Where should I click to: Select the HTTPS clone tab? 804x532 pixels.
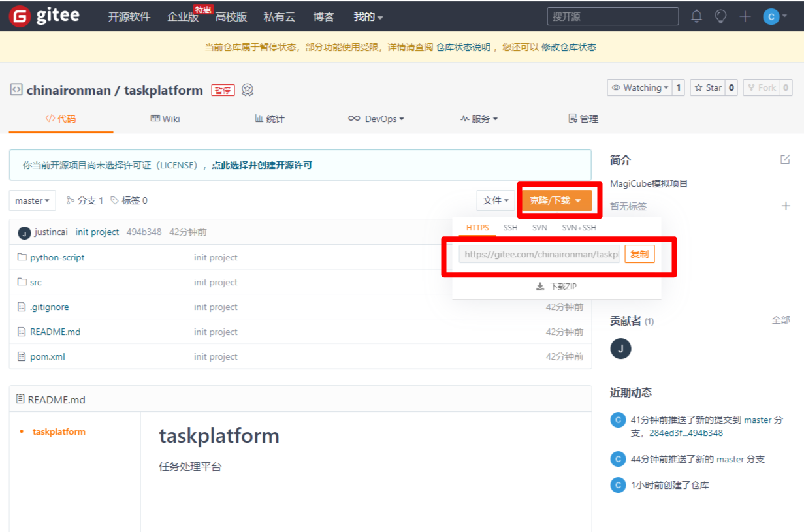tap(477, 228)
